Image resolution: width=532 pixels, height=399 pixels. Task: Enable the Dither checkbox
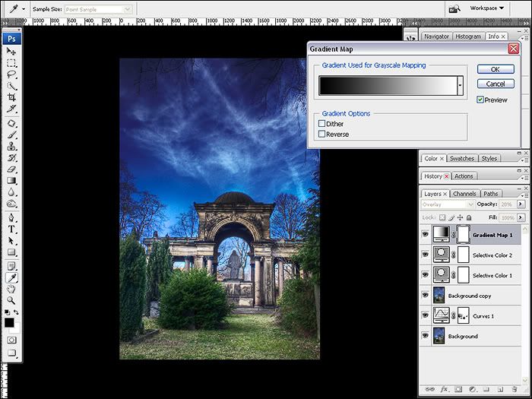click(x=321, y=123)
